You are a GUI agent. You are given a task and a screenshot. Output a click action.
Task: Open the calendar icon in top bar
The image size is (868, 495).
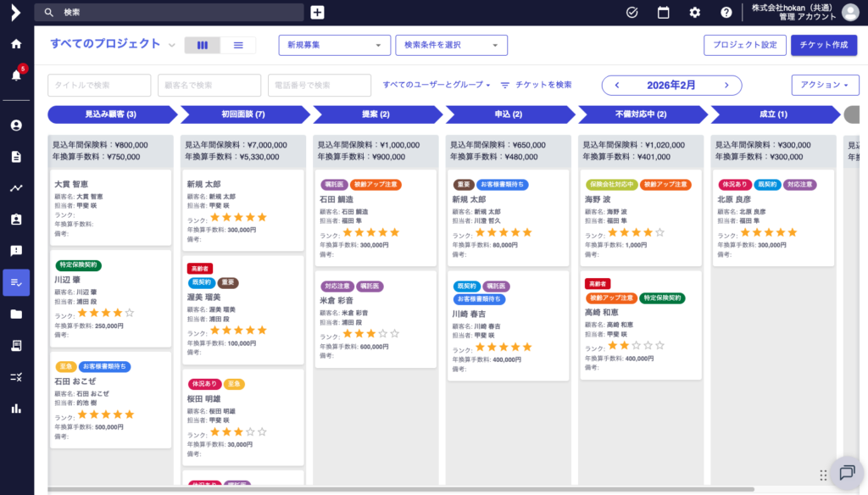pyautogui.click(x=664, y=12)
